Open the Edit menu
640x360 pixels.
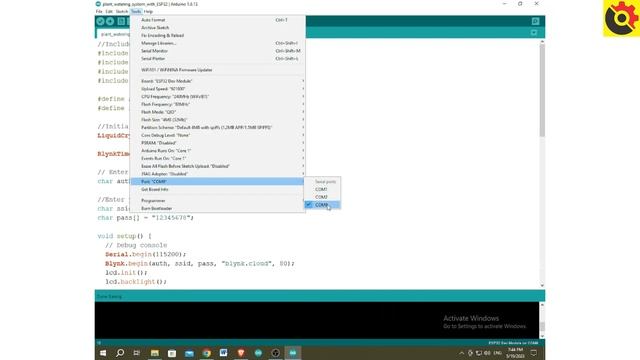coord(109,11)
